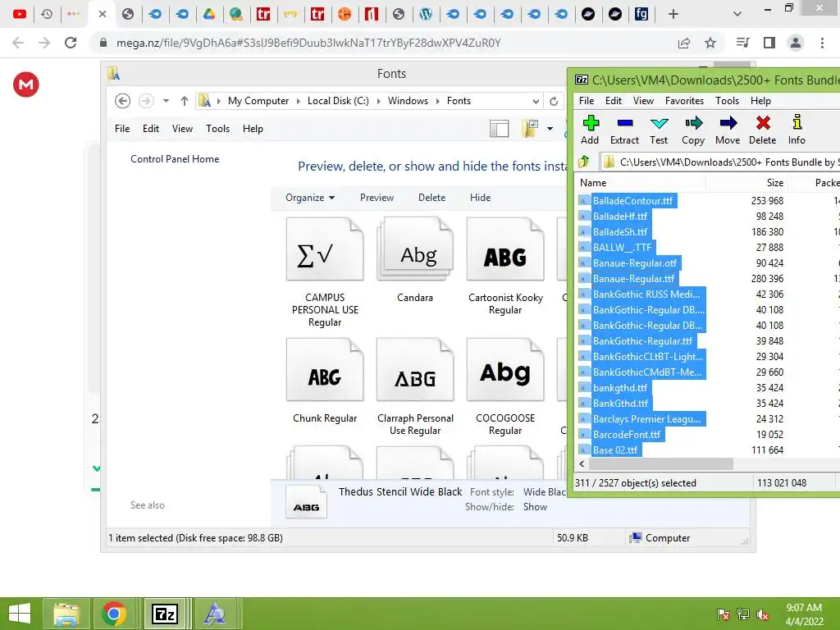This screenshot has height=630, width=840.
Task: Open Chrome tab search chevron
Action: coord(737,14)
